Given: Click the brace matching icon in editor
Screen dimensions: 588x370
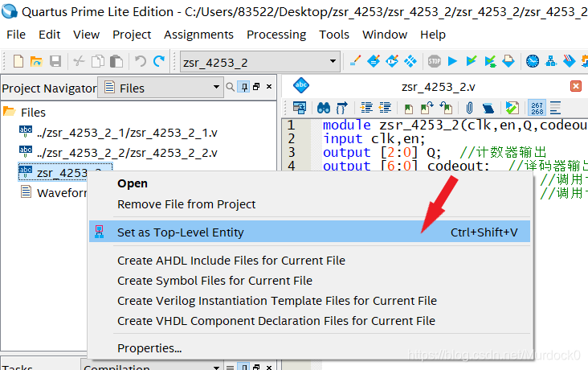Looking at the screenshot, I should (341, 108).
